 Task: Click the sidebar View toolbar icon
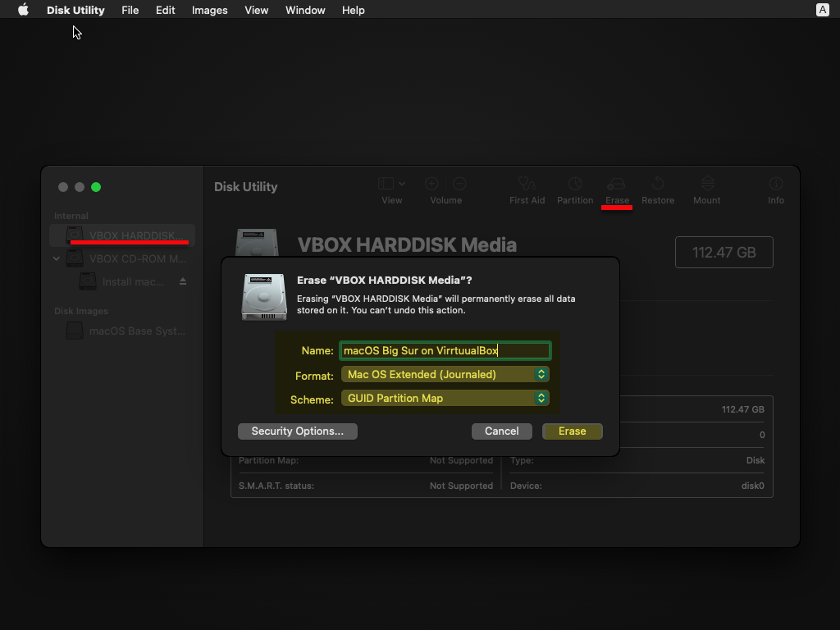(x=386, y=184)
